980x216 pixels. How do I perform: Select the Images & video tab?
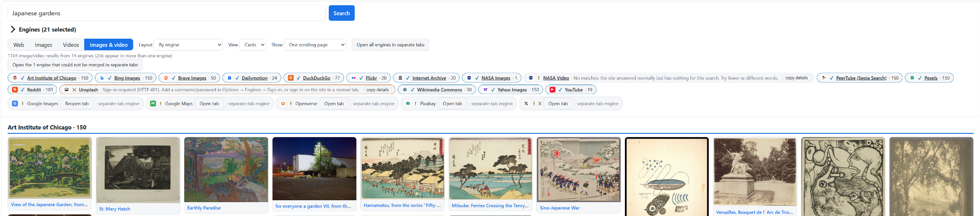[x=109, y=44]
